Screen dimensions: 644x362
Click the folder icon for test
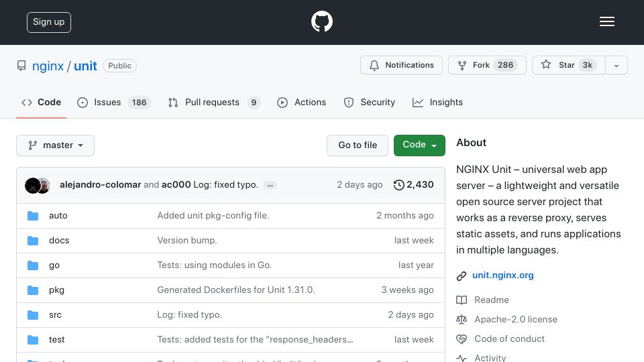[x=33, y=340]
